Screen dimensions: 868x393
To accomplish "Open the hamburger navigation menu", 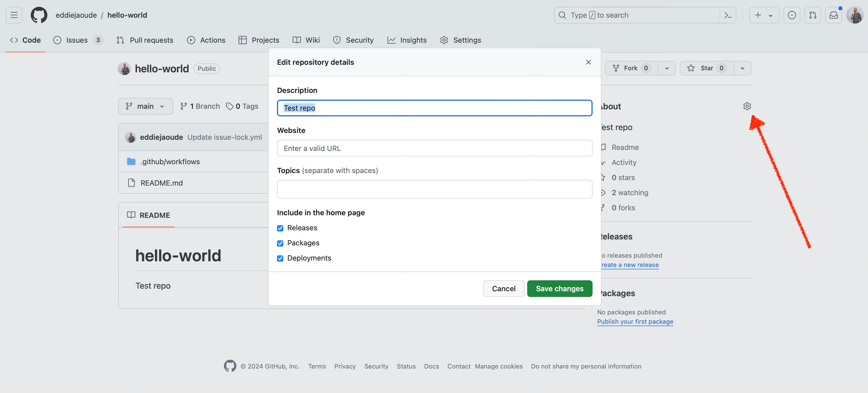I will (14, 15).
